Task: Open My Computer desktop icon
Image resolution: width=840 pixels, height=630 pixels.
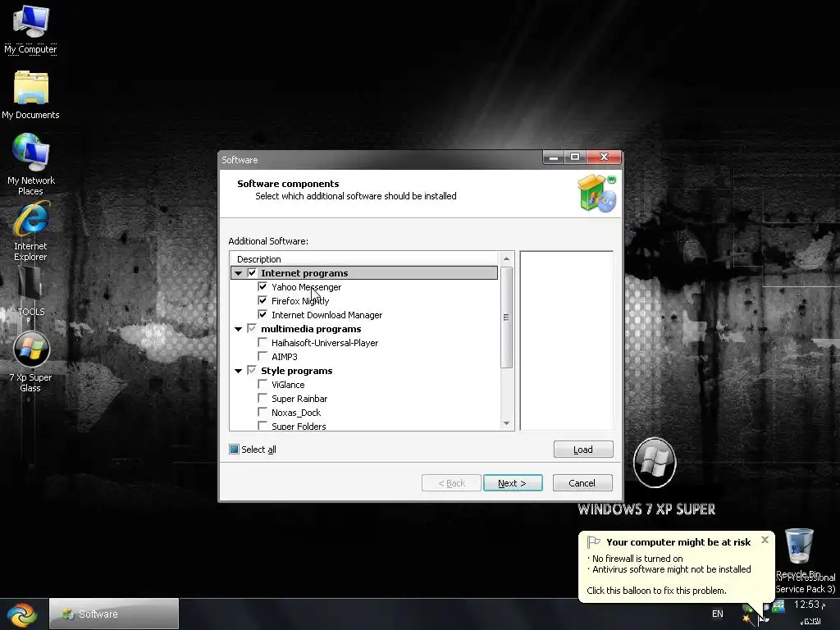Action: (x=30, y=30)
